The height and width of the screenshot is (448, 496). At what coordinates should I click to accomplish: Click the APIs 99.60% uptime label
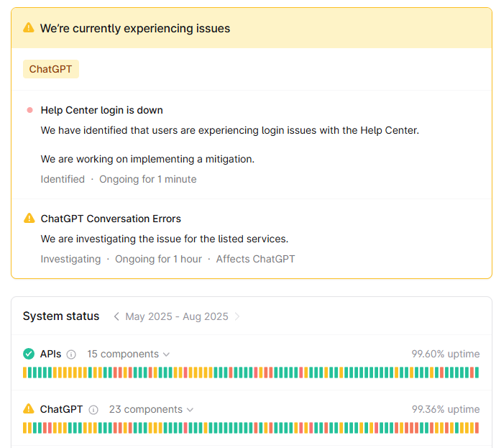pos(445,354)
